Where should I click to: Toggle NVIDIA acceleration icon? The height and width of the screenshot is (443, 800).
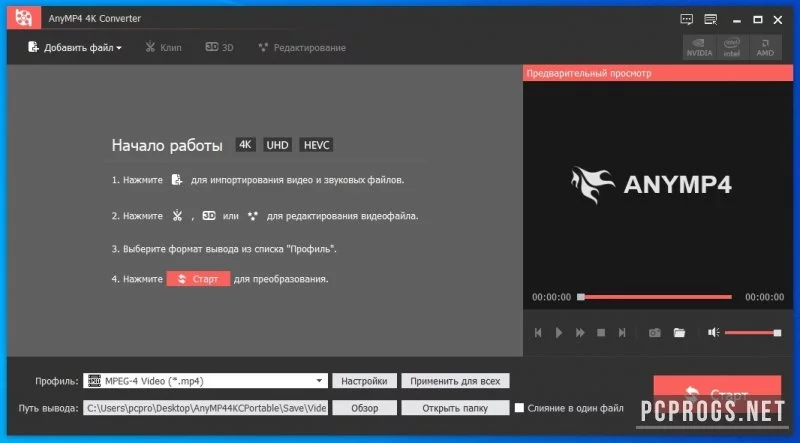699,47
